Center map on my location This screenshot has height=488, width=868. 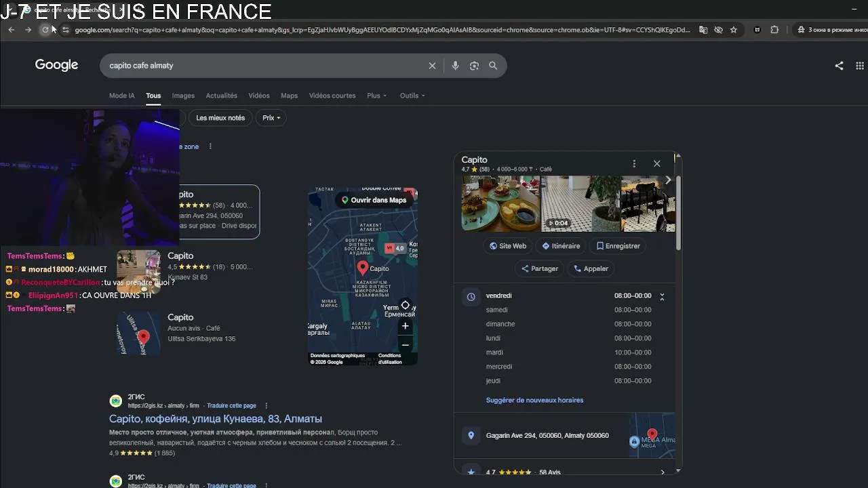tap(405, 305)
